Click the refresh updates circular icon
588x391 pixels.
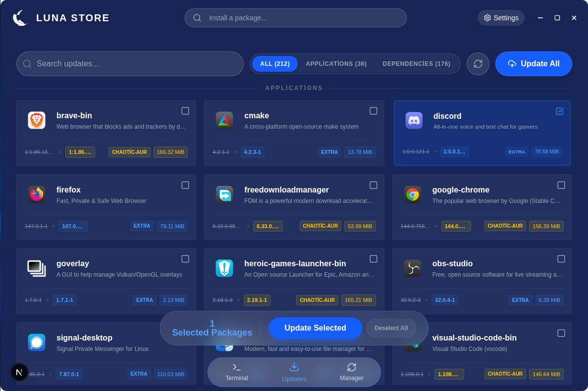click(478, 64)
